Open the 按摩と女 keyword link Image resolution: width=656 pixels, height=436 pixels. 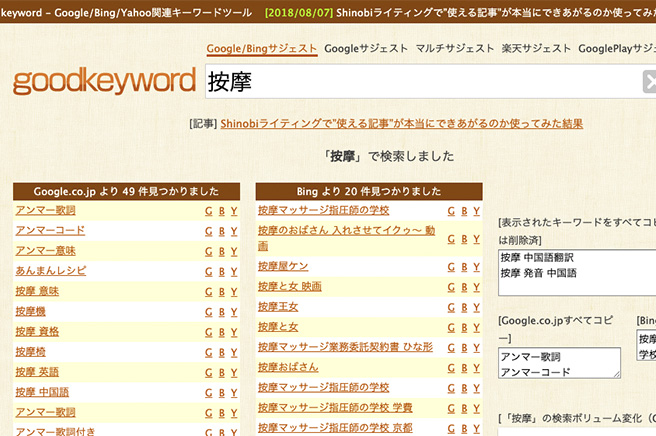pos(278,327)
